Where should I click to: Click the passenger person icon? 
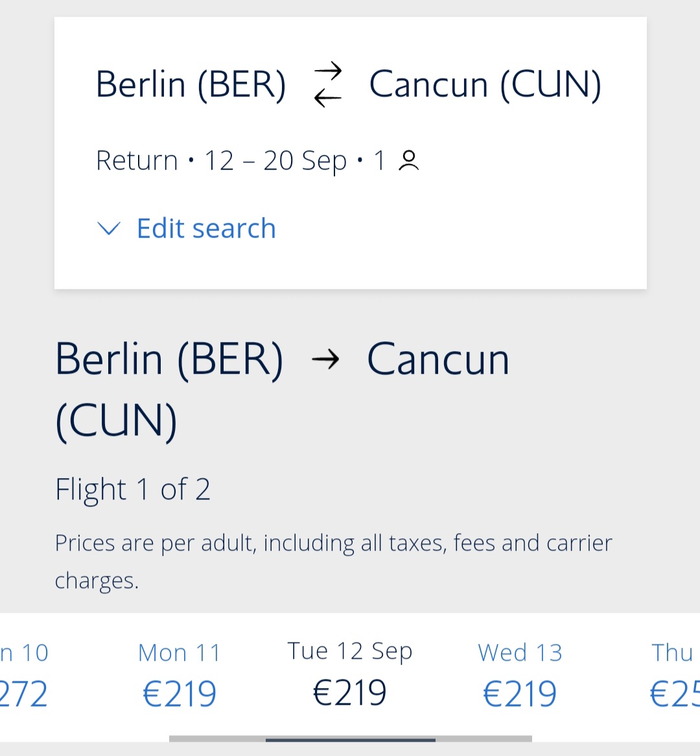[x=408, y=161]
